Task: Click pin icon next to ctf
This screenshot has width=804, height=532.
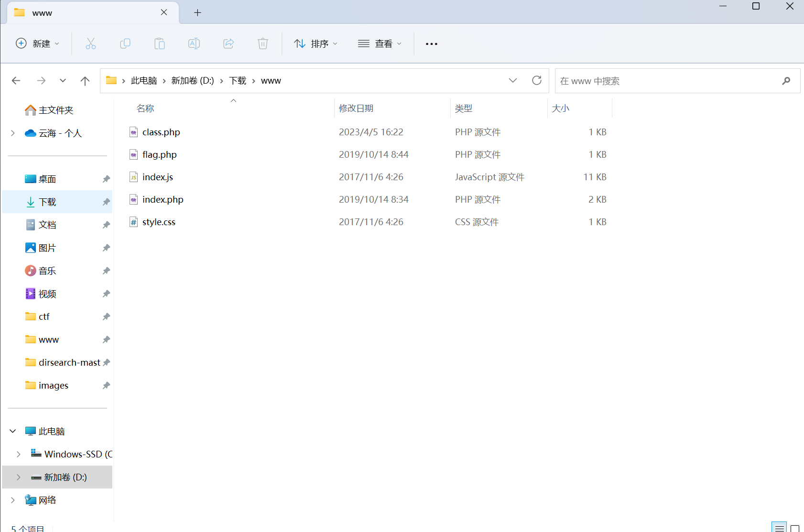Action: tap(106, 316)
